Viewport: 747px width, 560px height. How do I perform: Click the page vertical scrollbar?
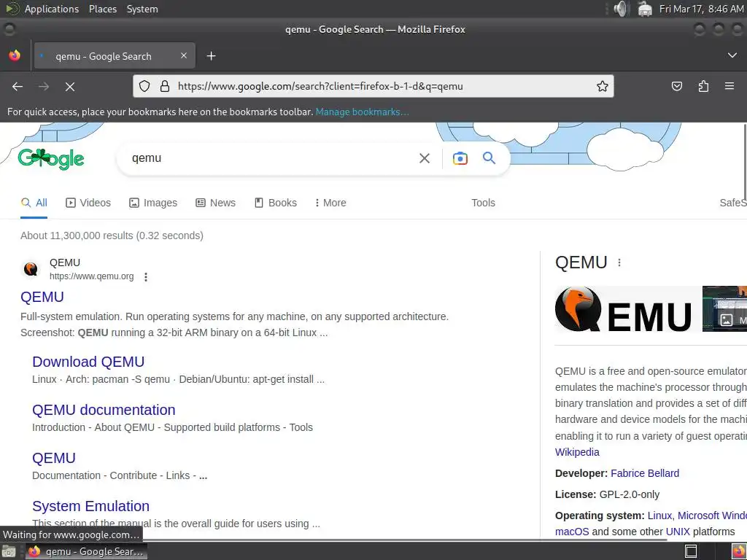(x=744, y=162)
